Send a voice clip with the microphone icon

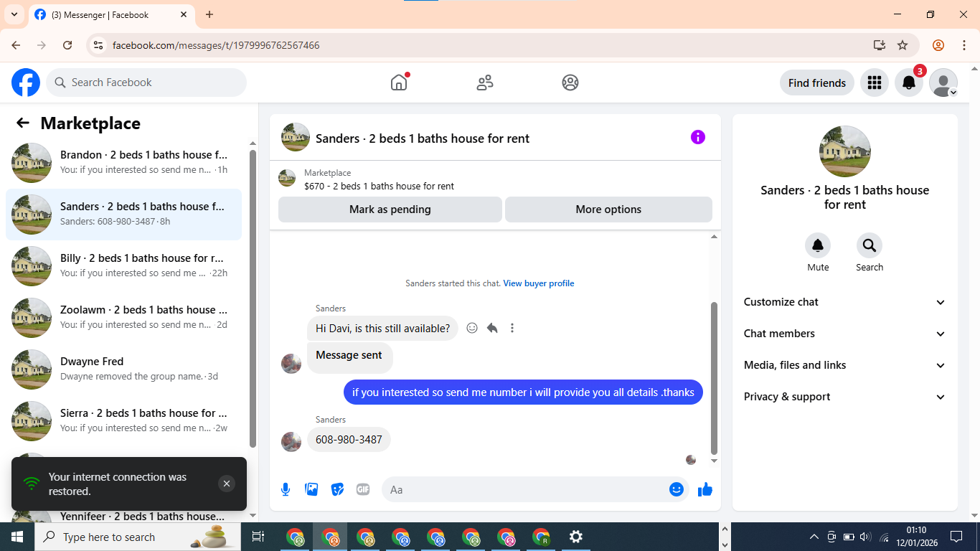click(x=286, y=489)
